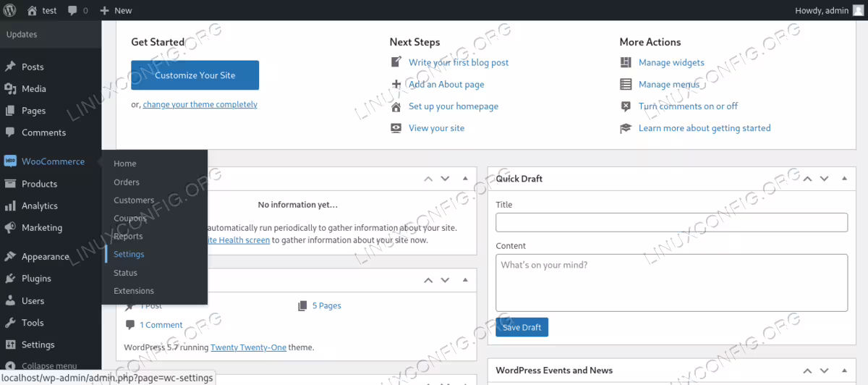The width and height of the screenshot is (868, 385).
Task: Click the Media icon in sidebar
Action: [10, 88]
